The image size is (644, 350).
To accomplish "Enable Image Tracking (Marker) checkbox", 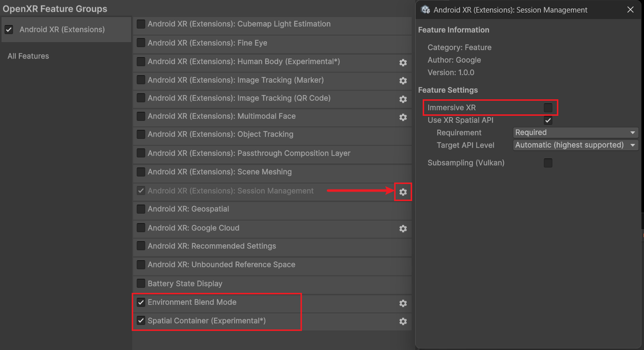I will tap(141, 80).
